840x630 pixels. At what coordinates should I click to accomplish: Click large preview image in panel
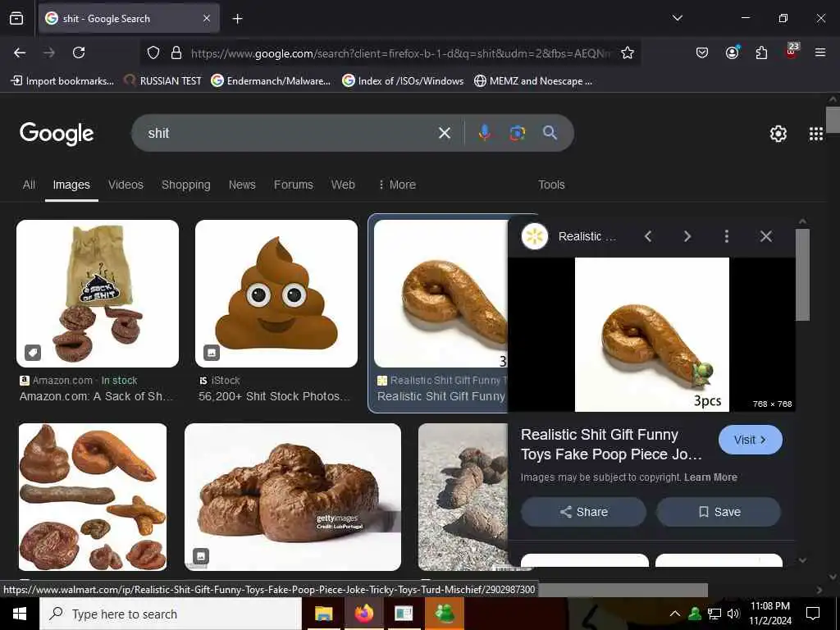coord(651,335)
